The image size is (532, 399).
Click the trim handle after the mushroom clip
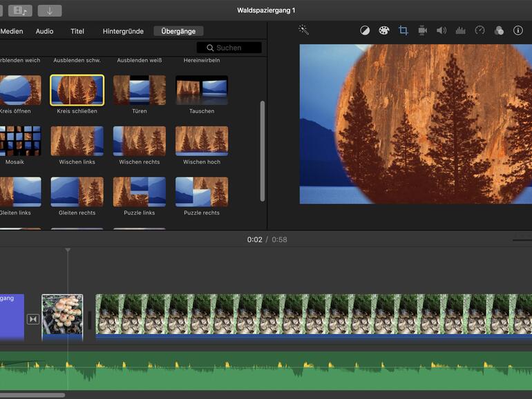point(90,320)
